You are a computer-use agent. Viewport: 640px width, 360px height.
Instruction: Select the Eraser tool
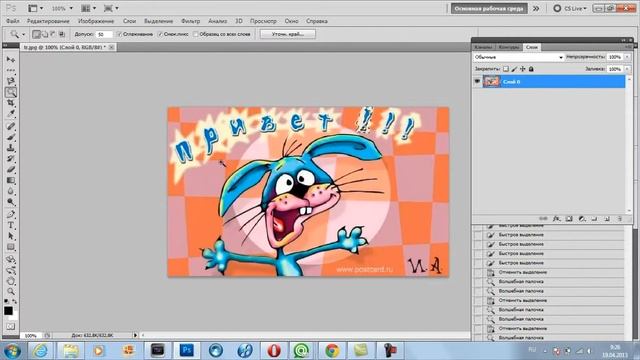tap(11, 169)
